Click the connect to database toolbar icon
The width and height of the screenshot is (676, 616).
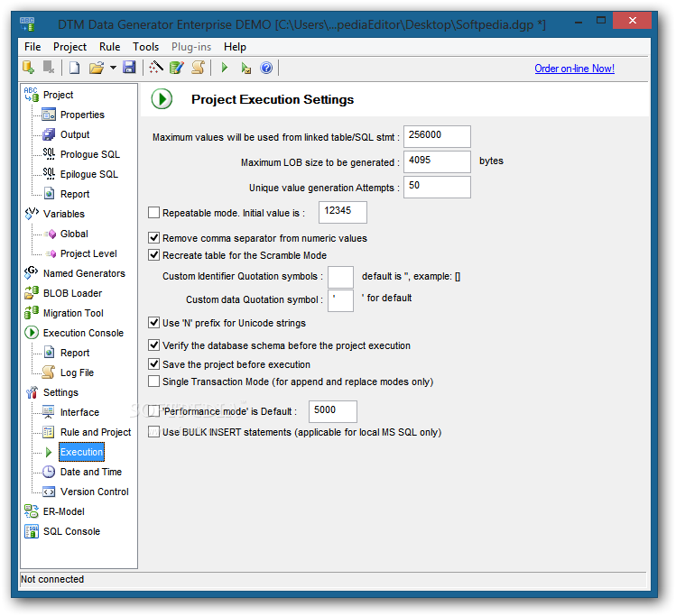coord(29,68)
